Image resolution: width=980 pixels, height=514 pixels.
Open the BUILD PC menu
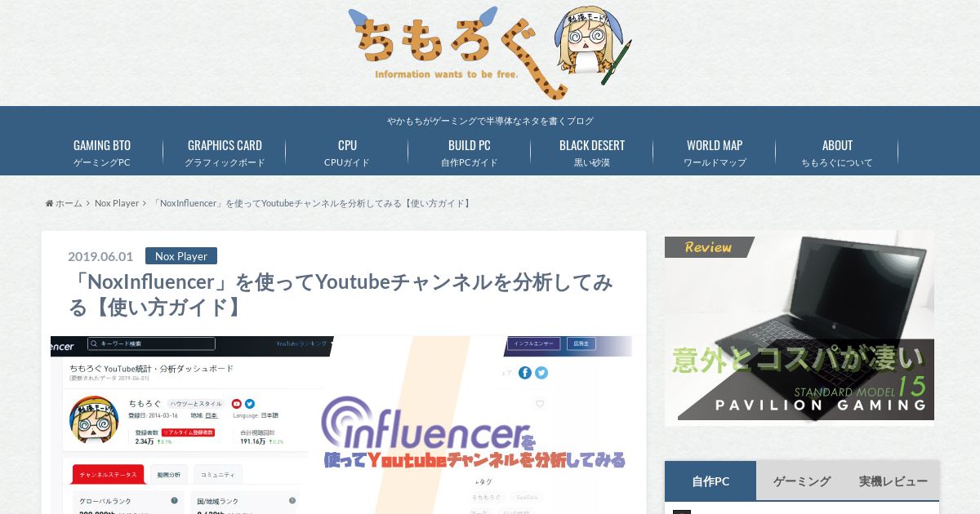click(x=470, y=153)
